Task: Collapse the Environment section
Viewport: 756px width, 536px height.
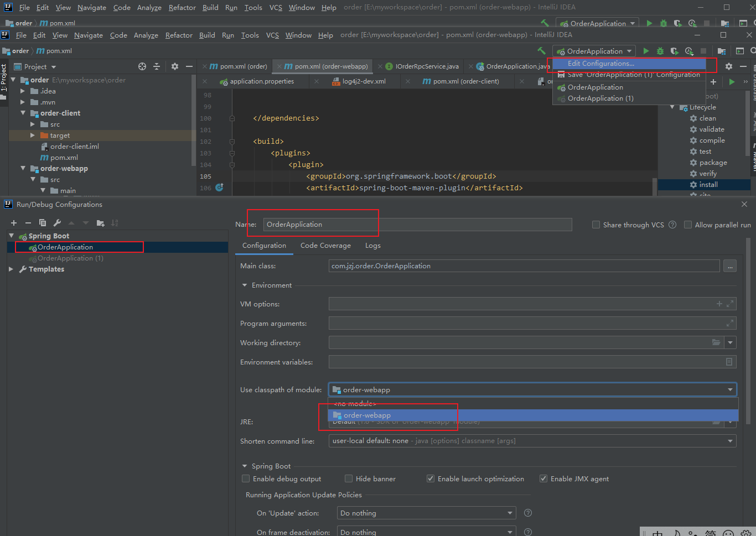Action: click(x=245, y=285)
